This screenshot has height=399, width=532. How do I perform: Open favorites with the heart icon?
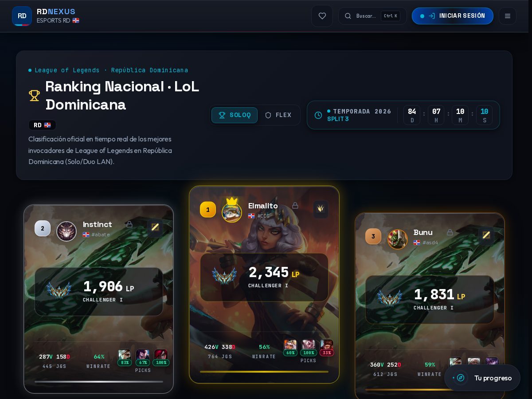[322, 16]
